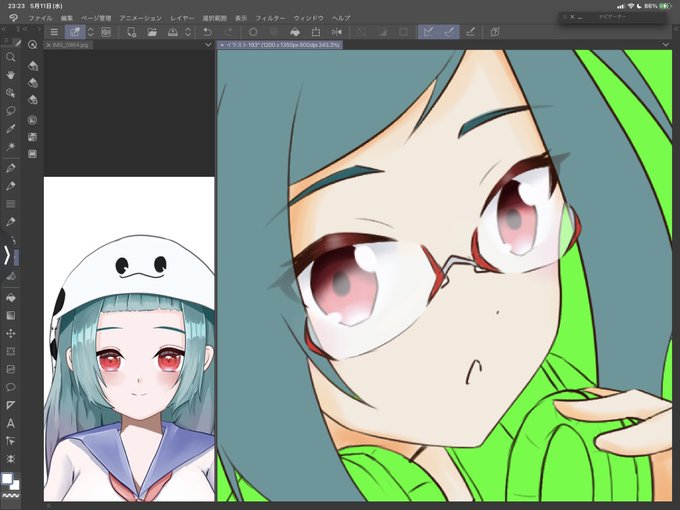Image resolution: width=680 pixels, height=510 pixels.
Task: Open the アニメーション menu
Action: (141, 18)
